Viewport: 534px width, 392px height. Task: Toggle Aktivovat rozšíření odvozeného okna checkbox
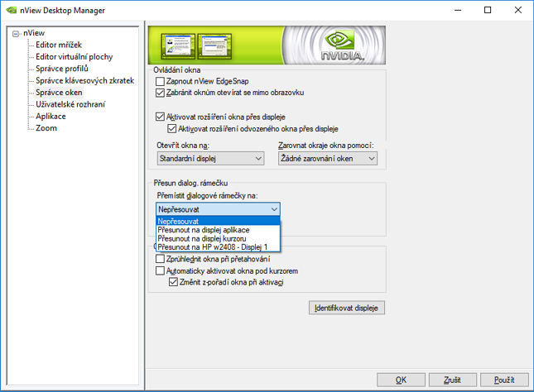point(171,129)
